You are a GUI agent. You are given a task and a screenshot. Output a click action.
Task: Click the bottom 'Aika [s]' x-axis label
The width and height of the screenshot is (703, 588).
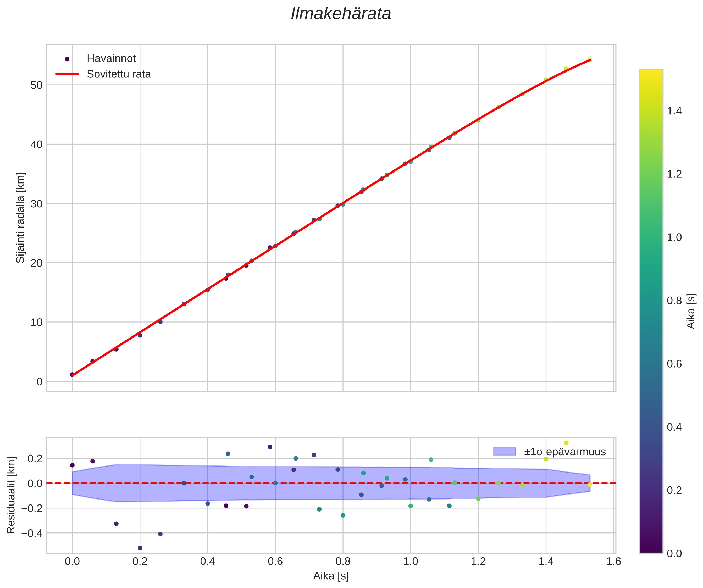[x=331, y=576]
